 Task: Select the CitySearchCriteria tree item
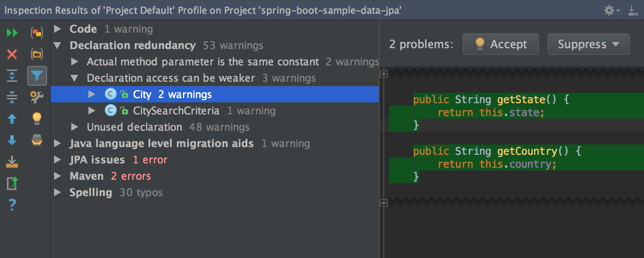click(176, 111)
